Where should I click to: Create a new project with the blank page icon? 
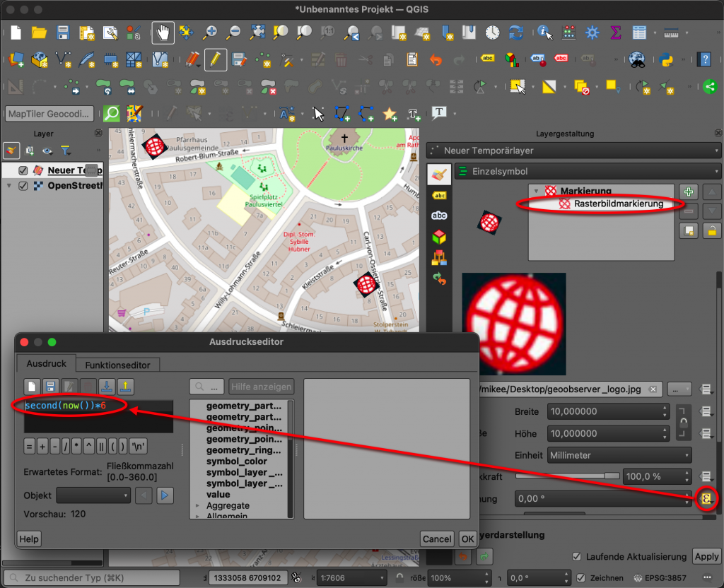click(16, 33)
